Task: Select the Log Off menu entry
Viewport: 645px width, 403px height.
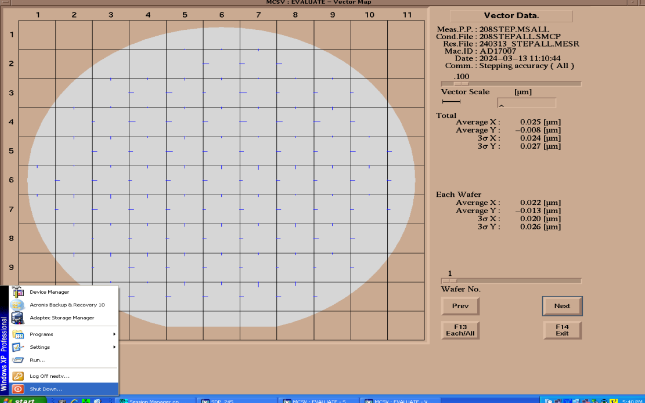Action: (x=46, y=375)
